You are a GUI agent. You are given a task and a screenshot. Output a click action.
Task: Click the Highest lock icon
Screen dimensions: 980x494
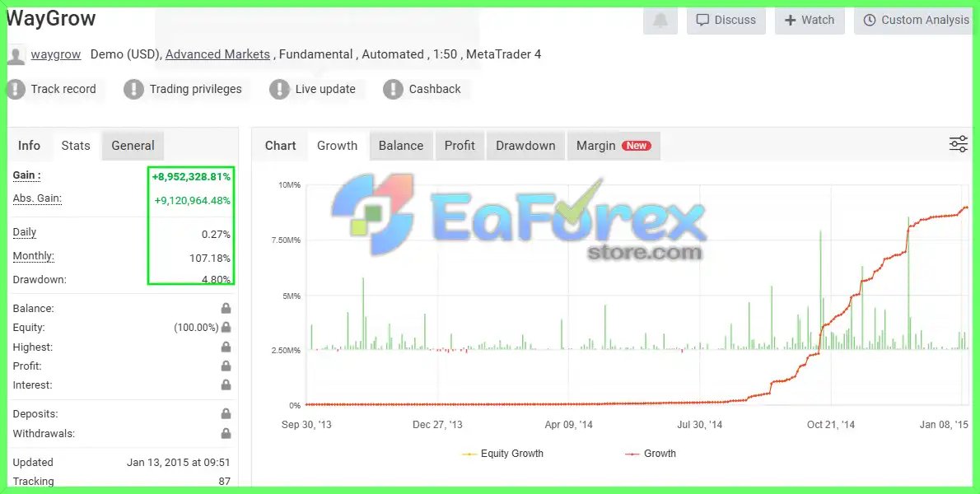(x=226, y=347)
